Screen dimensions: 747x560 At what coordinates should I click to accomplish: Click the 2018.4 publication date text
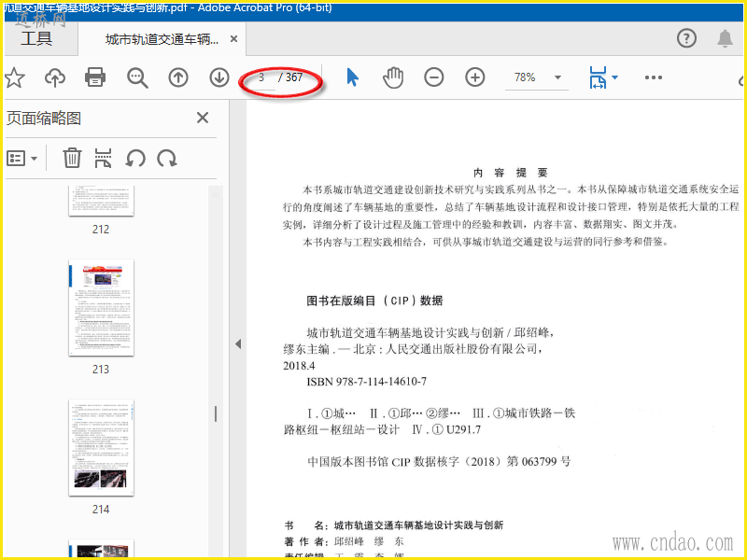(299, 366)
